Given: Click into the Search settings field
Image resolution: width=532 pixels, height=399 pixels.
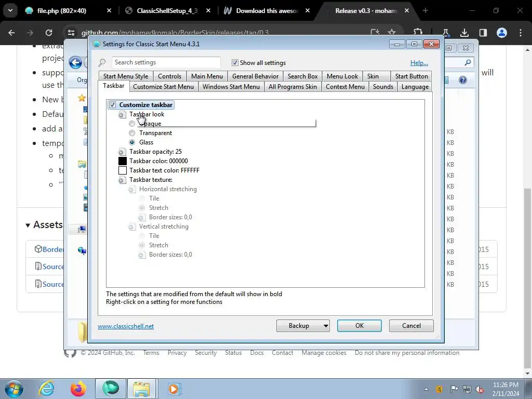Looking at the screenshot, I should click(166, 62).
